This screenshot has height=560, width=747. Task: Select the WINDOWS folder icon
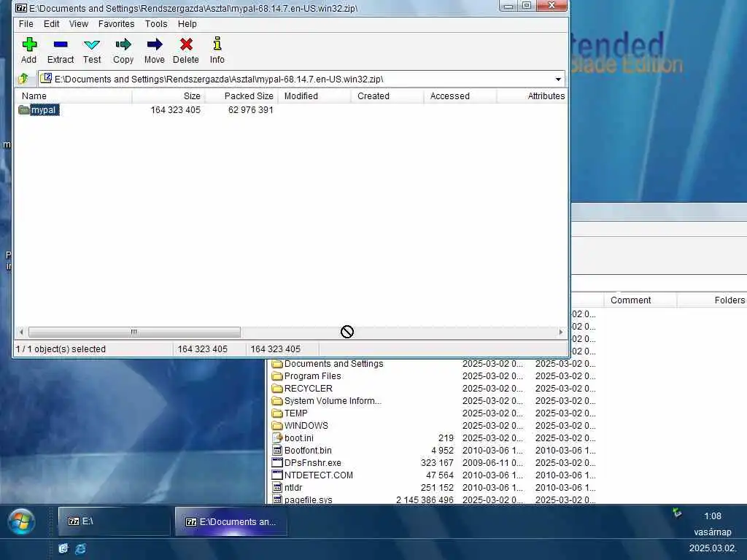click(x=277, y=426)
